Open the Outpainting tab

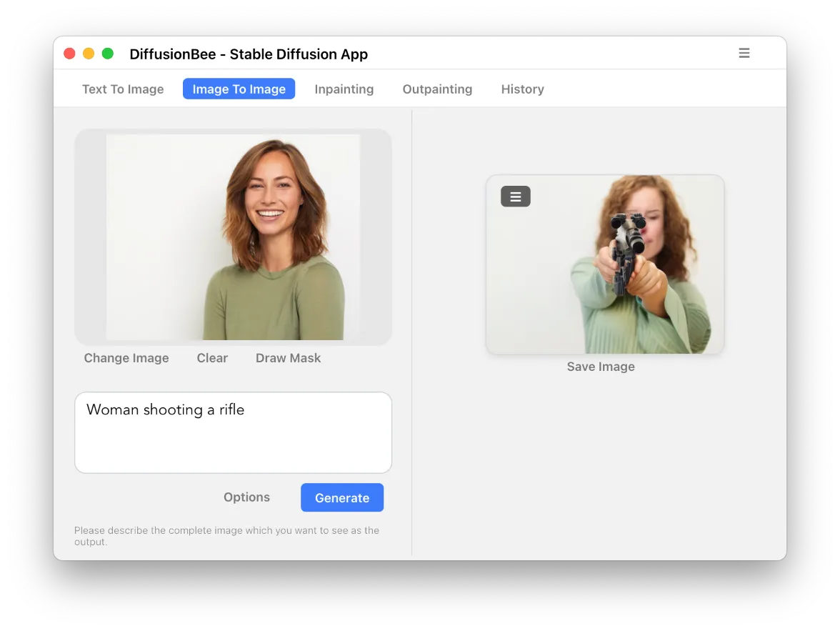click(437, 89)
